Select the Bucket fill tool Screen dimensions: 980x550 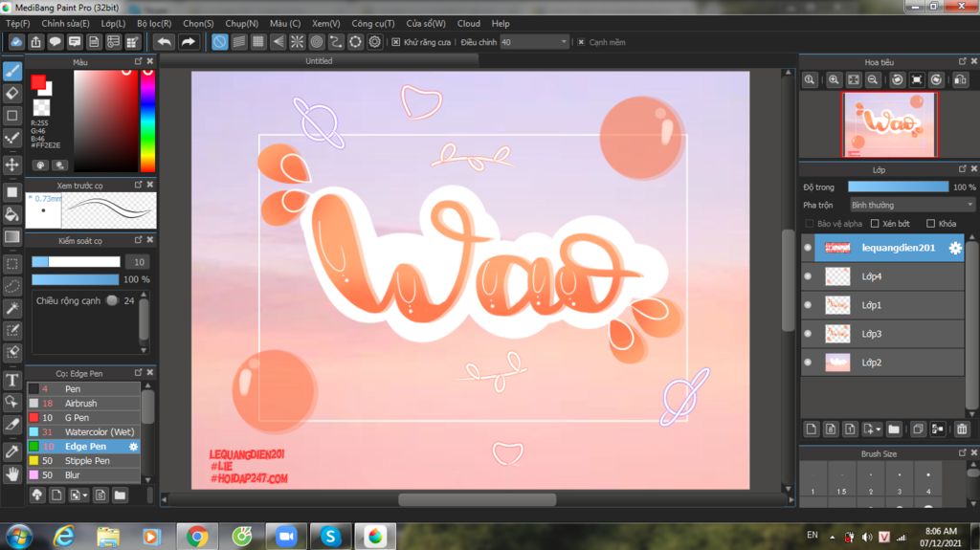(11, 214)
